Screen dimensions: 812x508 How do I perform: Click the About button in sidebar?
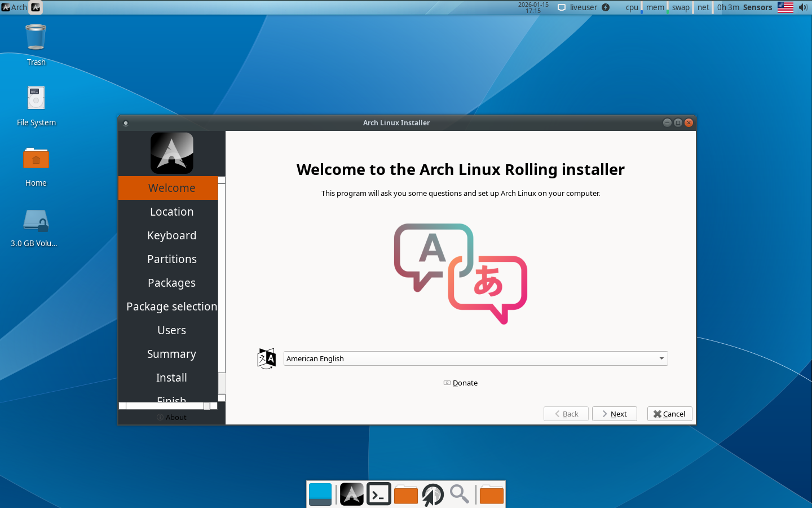[171, 417]
